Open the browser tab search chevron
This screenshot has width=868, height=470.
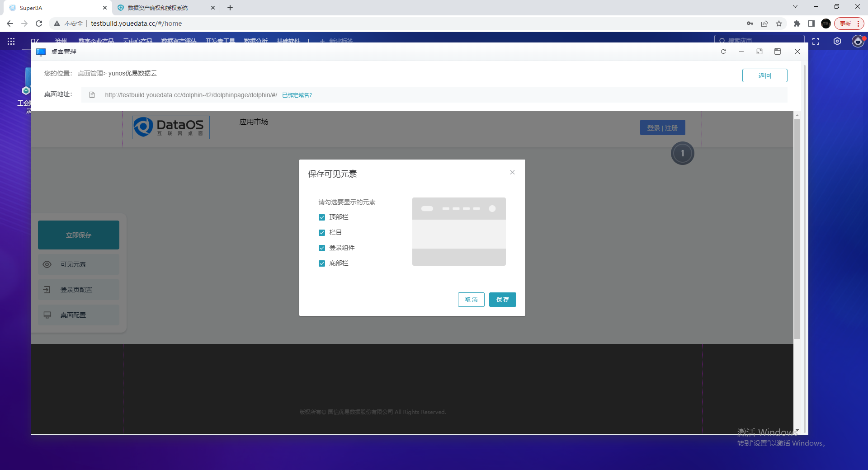[795, 7]
